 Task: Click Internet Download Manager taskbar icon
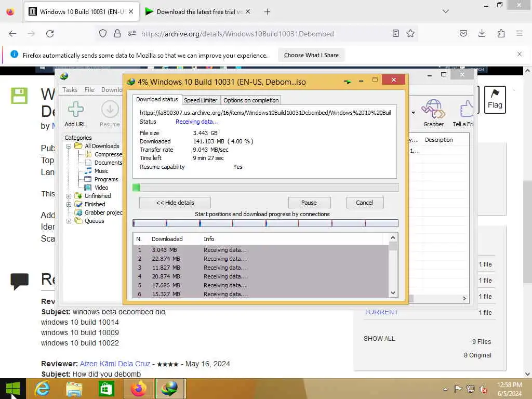[170, 389]
